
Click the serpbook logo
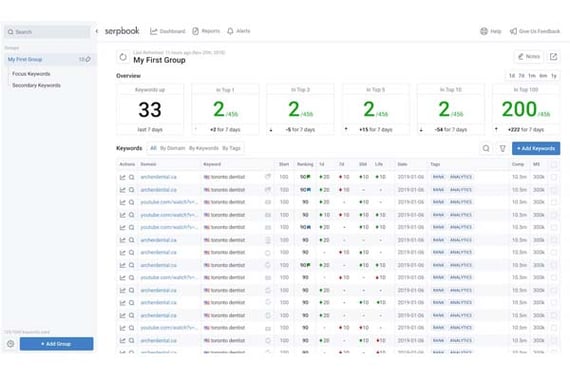pyautogui.click(x=122, y=31)
